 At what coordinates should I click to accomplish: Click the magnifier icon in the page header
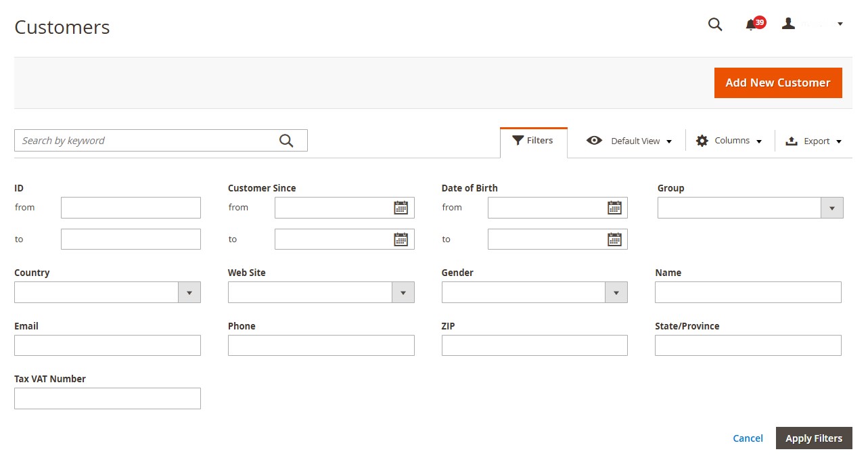click(715, 25)
